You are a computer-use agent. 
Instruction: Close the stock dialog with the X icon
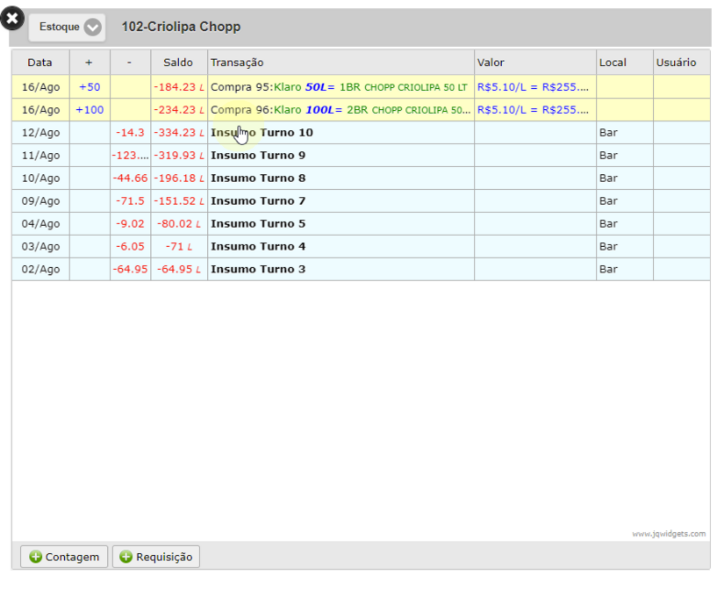[12, 18]
